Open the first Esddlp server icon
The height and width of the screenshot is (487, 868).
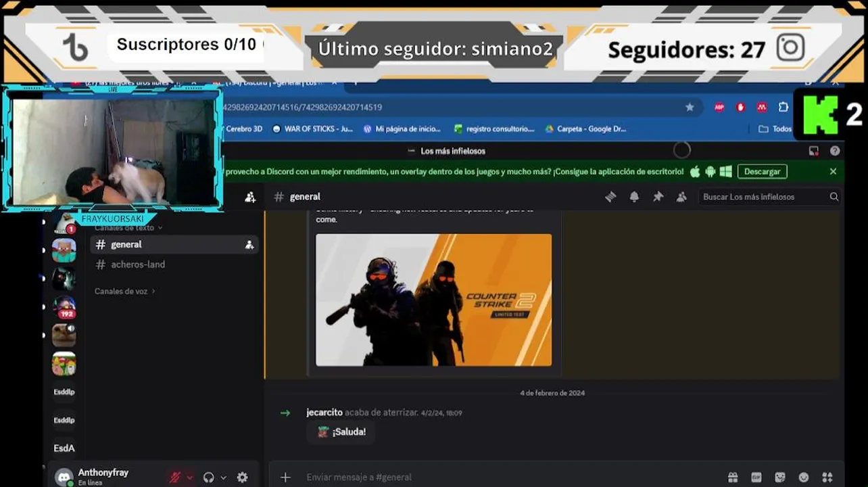tap(64, 392)
